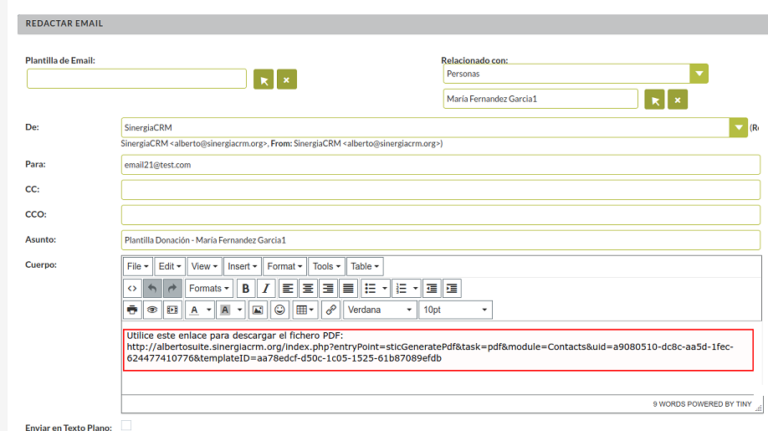Open the Verdana font family dropdown
Screen dimensions: 768x431
pos(380,310)
